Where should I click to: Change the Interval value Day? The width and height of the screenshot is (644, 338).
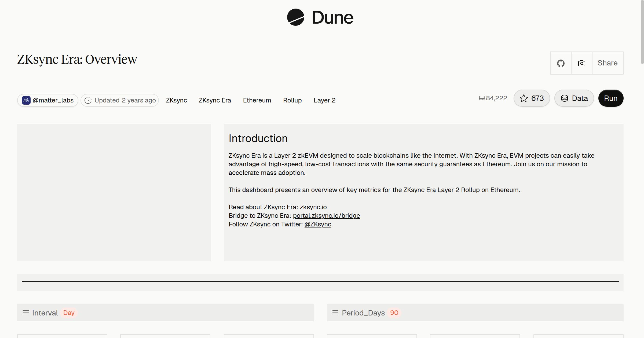[69, 313]
